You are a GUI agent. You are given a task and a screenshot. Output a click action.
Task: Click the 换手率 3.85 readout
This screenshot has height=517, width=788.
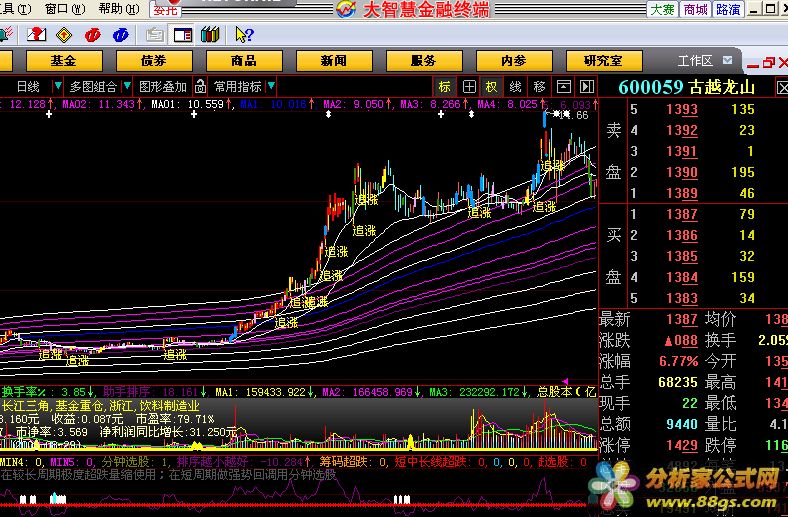[45, 391]
